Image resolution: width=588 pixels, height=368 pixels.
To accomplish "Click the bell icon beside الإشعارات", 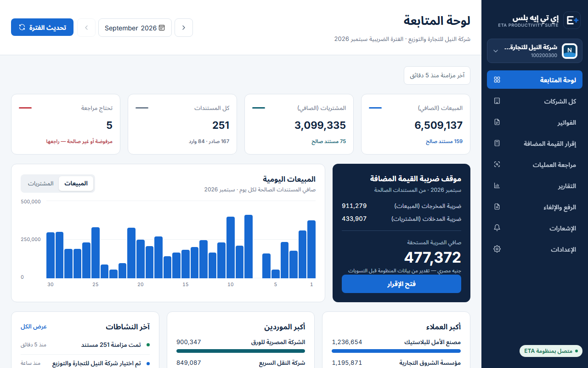I will pos(497,228).
